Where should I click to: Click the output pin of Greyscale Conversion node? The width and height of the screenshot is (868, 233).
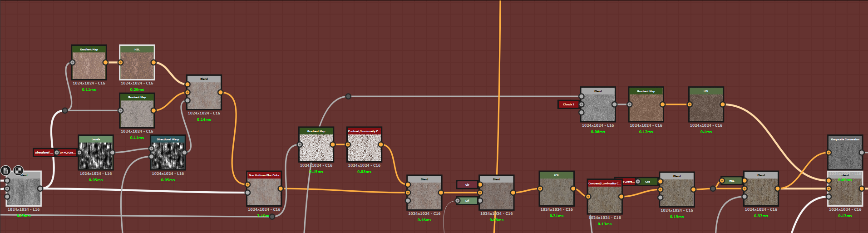862,153
